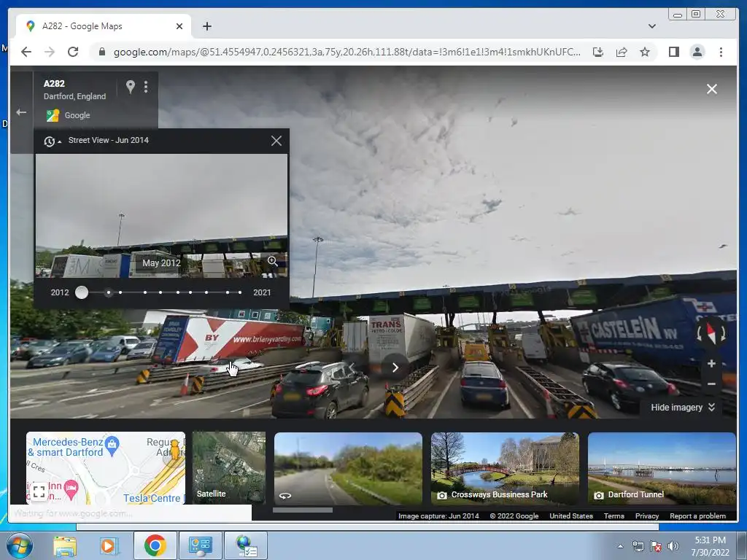747x560 pixels.
Task: Open Chrome side panel
Action: tap(673, 52)
